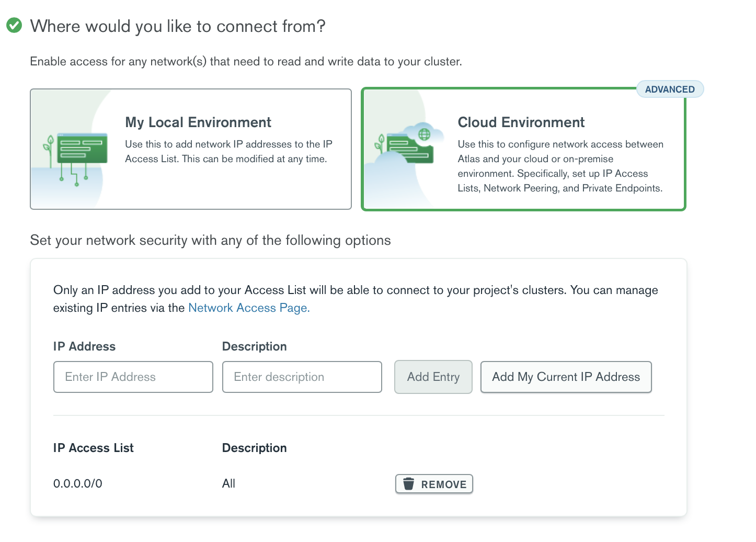This screenshot has width=756, height=542.
Task: Click the All description value
Action: click(228, 483)
